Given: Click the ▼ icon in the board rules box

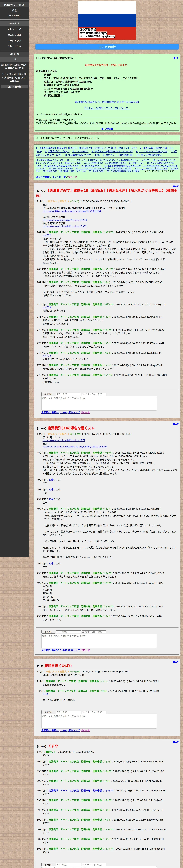Looking at the screenshot, I should pos(177,58).
